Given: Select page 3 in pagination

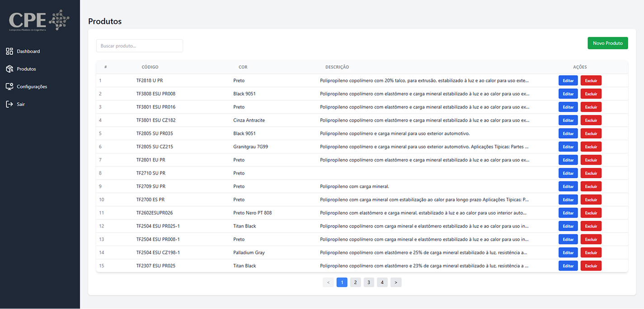Looking at the screenshot, I should tap(369, 282).
